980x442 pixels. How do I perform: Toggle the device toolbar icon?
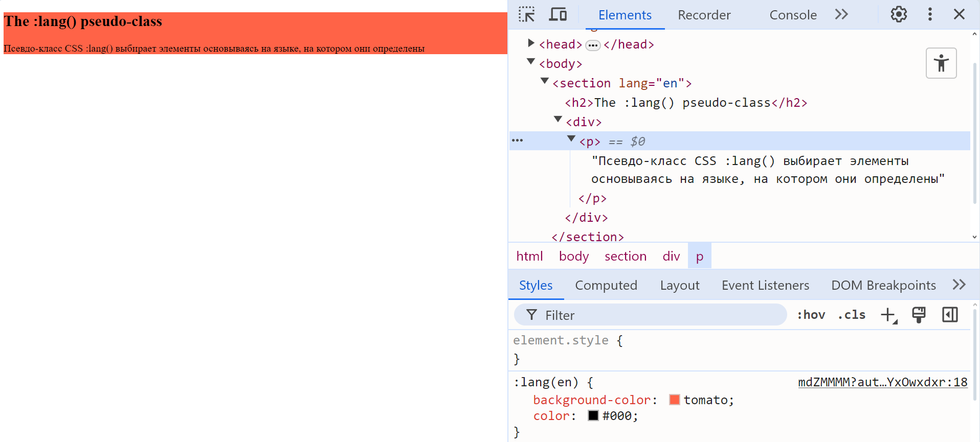point(558,14)
